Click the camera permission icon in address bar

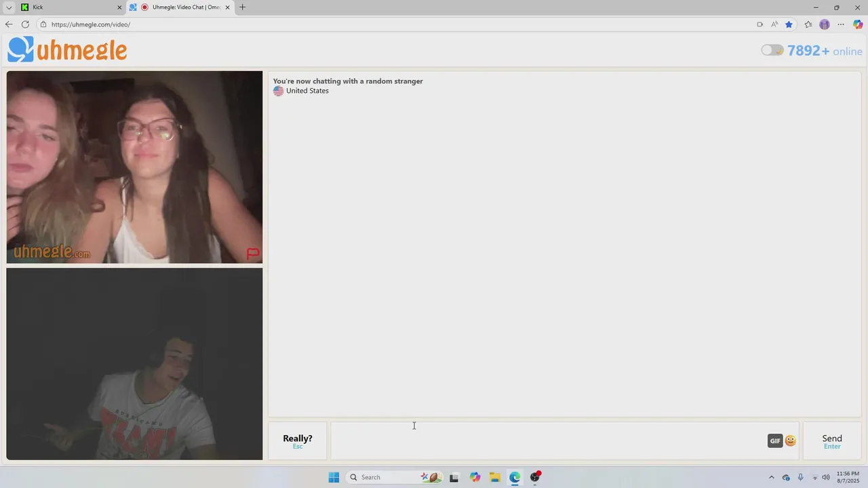(759, 24)
